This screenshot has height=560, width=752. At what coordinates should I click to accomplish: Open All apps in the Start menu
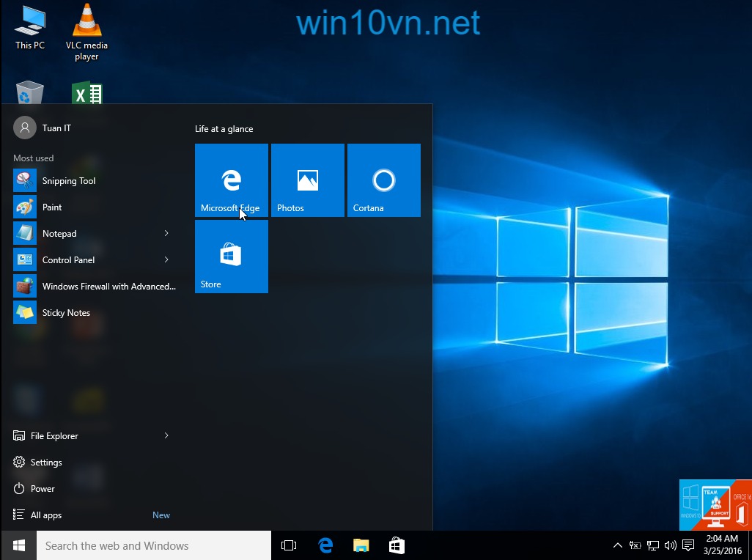click(45, 515)
